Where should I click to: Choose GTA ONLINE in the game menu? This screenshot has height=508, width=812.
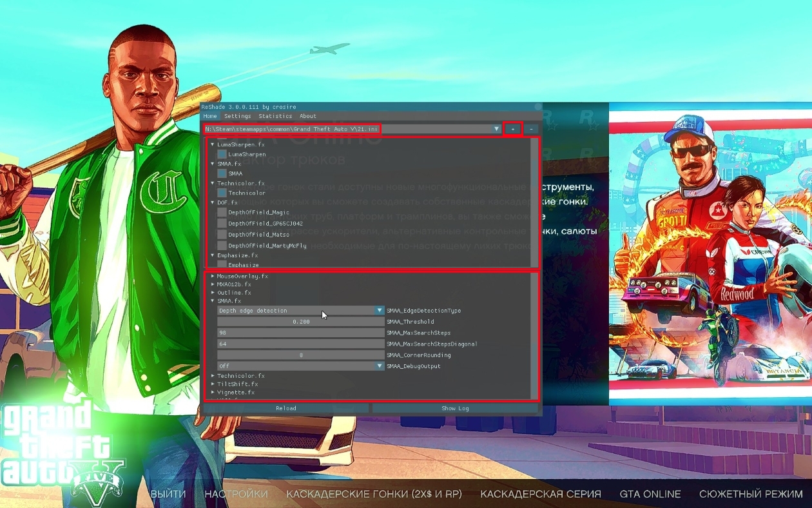pyautogui.click(x=650, y=494)
